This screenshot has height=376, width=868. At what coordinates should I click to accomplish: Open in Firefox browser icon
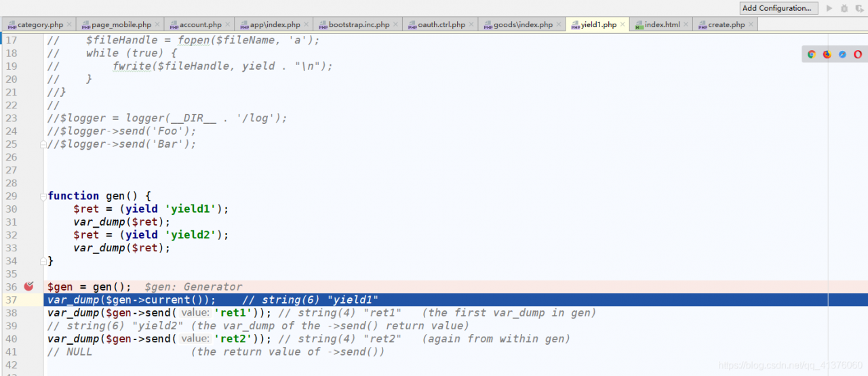pyautogui.click(x=827, y=54)
